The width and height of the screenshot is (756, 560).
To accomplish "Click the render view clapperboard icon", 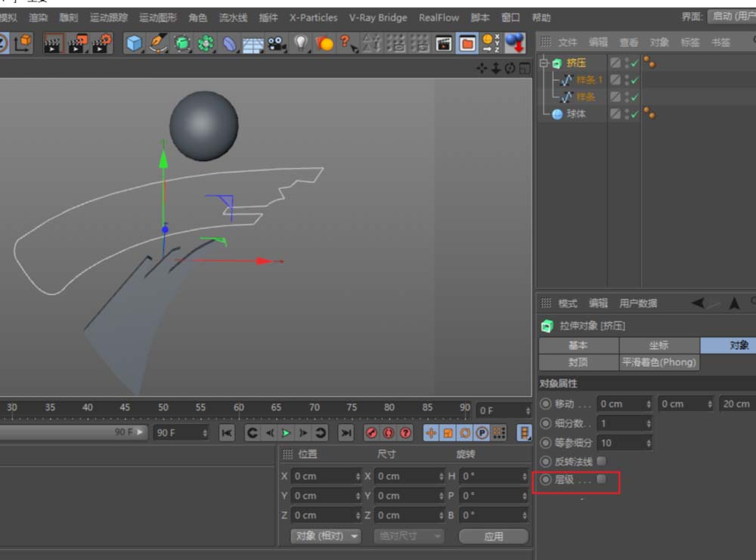I will point(442,45).
